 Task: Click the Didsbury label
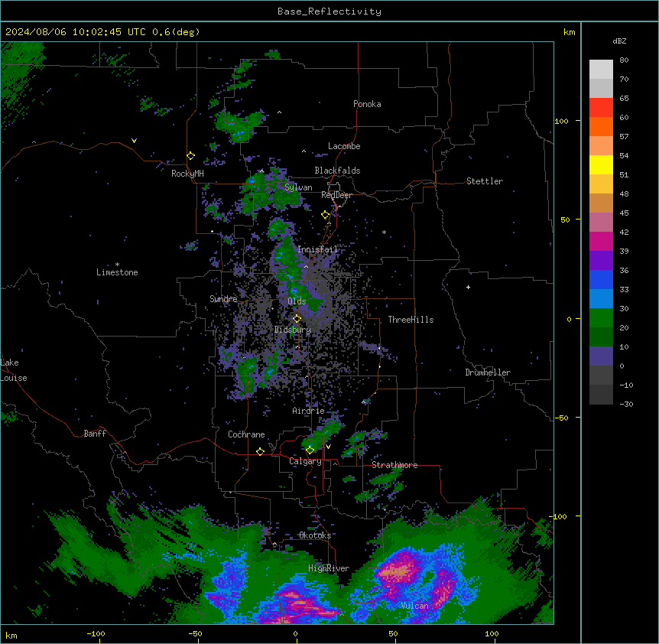tap(293, 330)
